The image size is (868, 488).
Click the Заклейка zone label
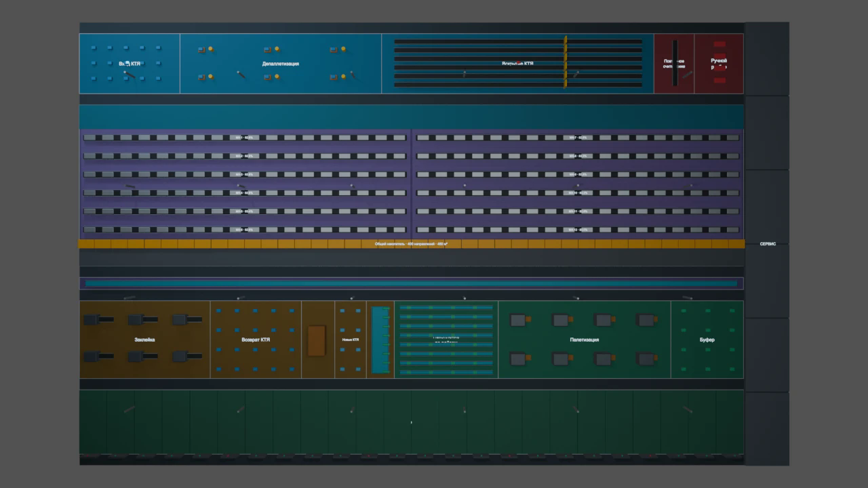click(144, 340)
